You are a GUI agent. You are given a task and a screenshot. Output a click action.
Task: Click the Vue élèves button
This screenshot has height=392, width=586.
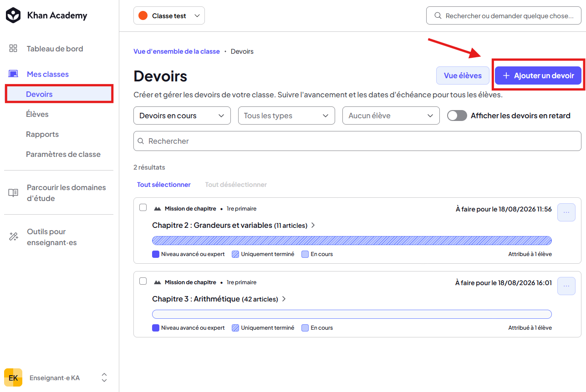point(463,75)
